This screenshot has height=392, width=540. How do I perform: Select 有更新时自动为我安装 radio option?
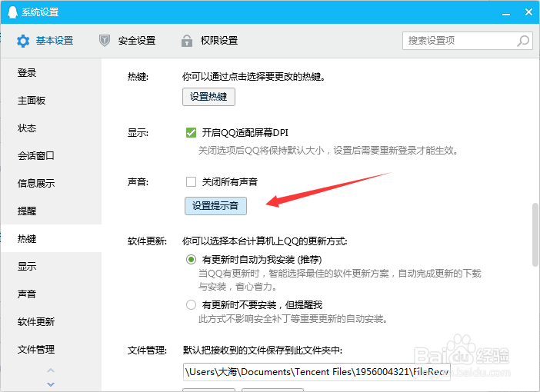click(x=191, y=259)
